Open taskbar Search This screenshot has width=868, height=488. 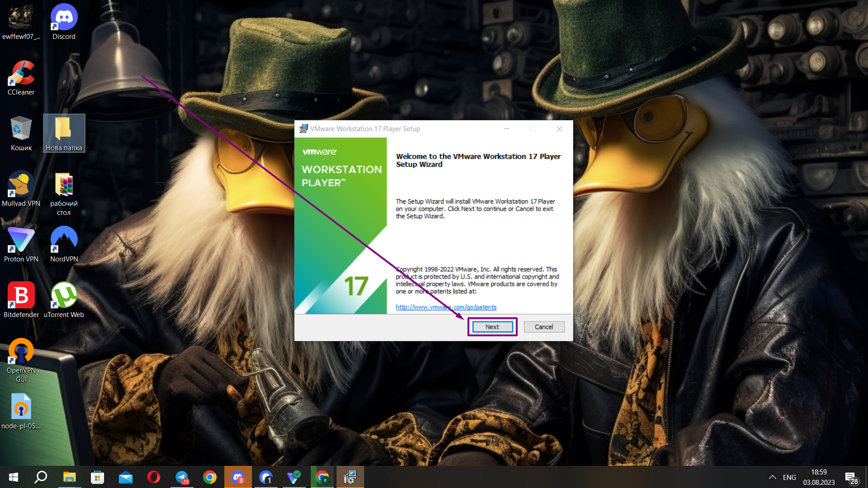tap(41, 477)
